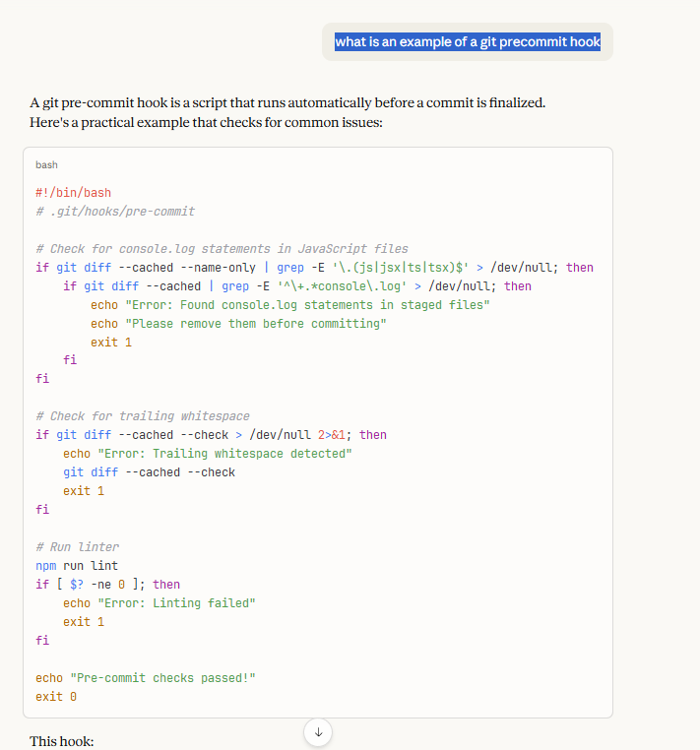Click the 'git diff --cached --check' command under echo
The image size is (700, 750).
(150, 472)
